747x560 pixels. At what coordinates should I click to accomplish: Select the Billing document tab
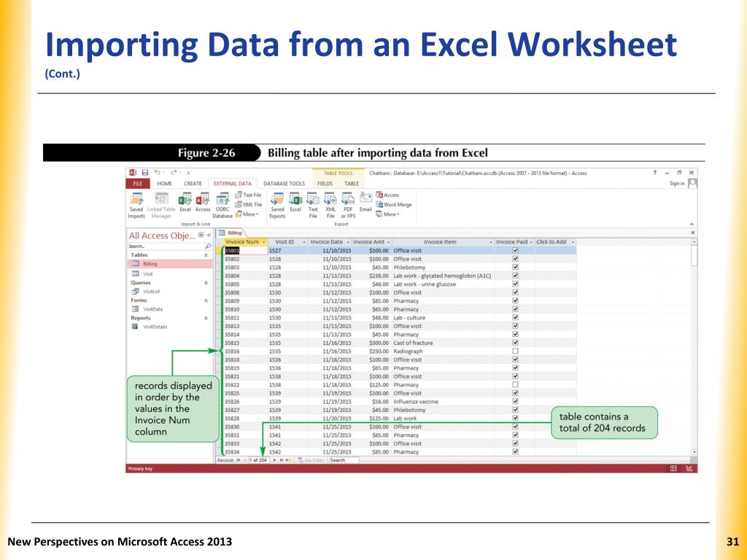231,233
